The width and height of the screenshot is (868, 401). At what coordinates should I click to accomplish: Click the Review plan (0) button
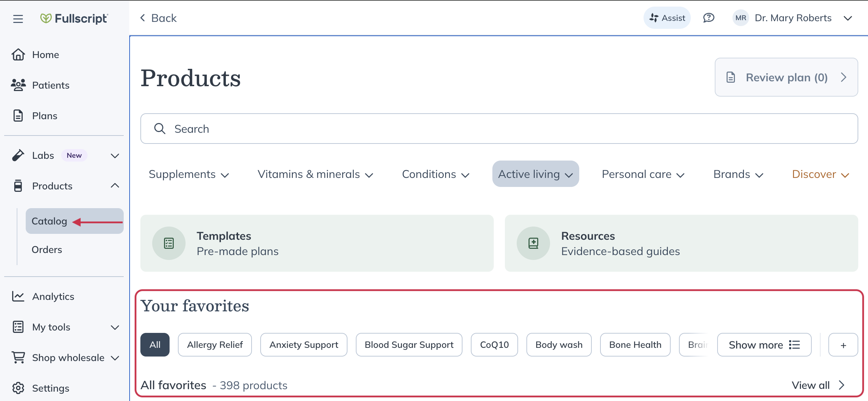pos(786,77)
